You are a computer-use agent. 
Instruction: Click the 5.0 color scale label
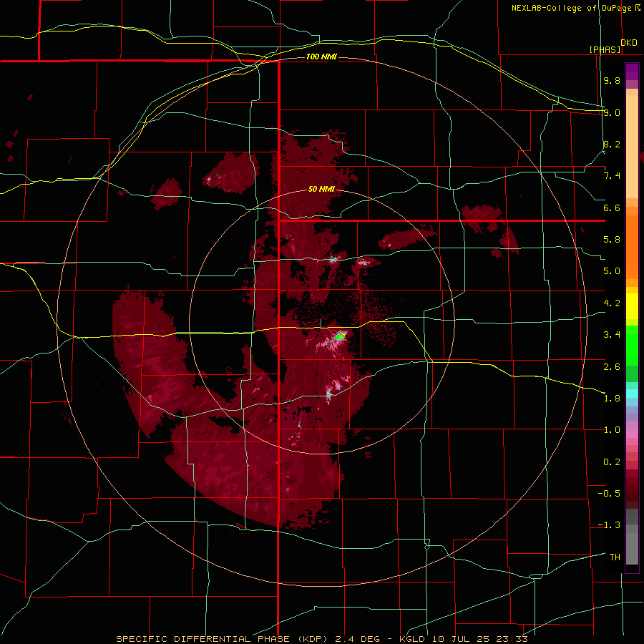pyautogui.click(x=612, y=271)
